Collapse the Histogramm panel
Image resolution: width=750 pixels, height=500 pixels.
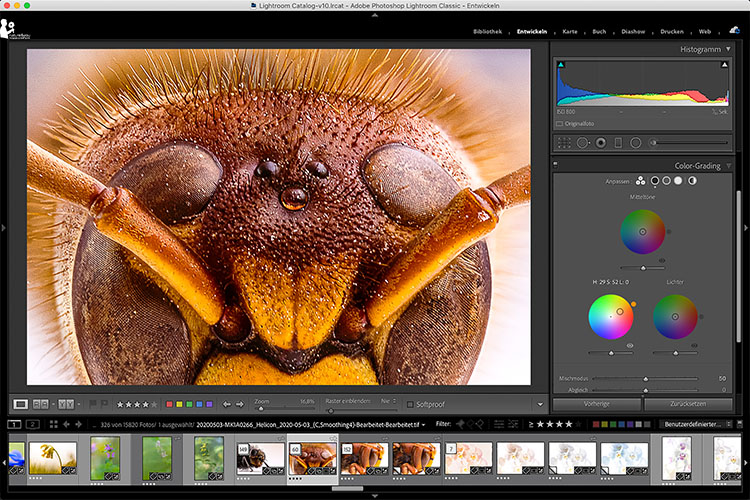click(729, 49)
